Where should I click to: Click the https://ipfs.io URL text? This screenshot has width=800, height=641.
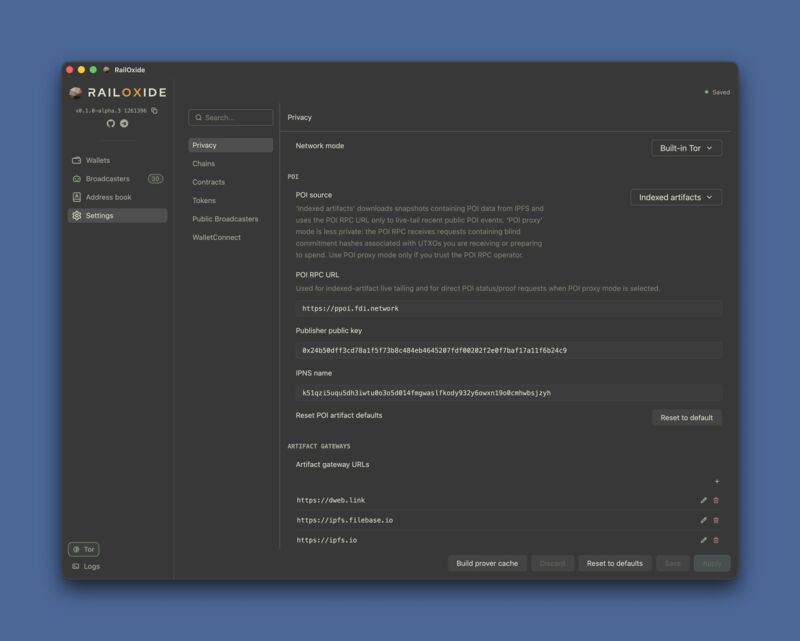click(327, 540)
